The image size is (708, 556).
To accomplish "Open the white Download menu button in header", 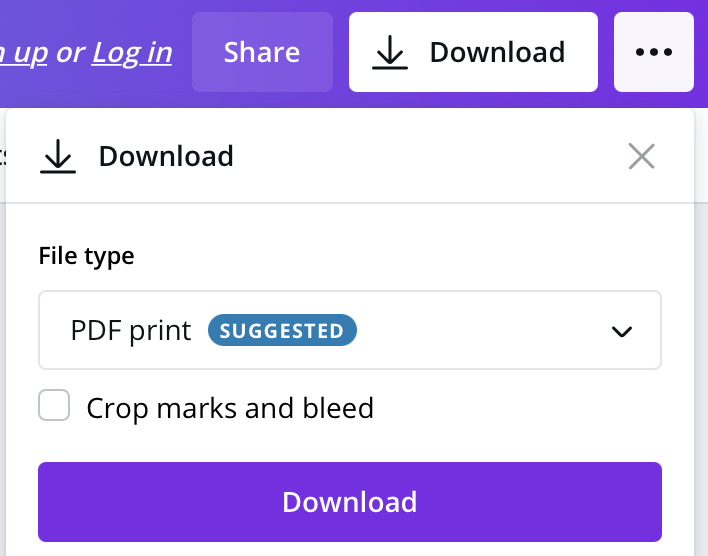I will (473, 52).
